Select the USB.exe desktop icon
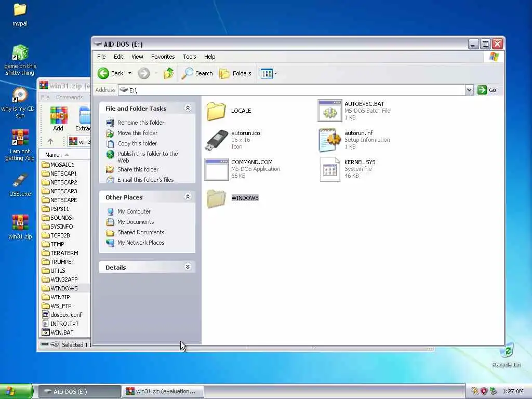The height and width of the screenshot is (399, 532). (20, 185)
